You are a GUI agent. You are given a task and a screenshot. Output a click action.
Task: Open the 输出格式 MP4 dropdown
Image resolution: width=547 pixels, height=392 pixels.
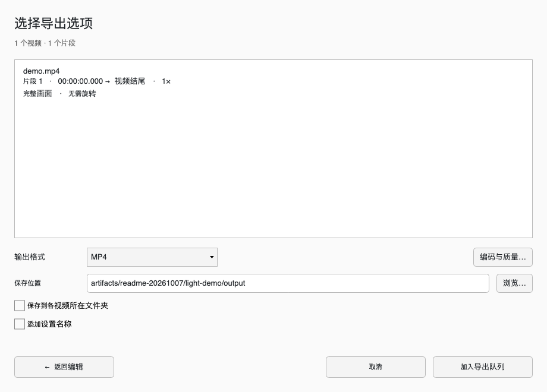click(152, 257)
